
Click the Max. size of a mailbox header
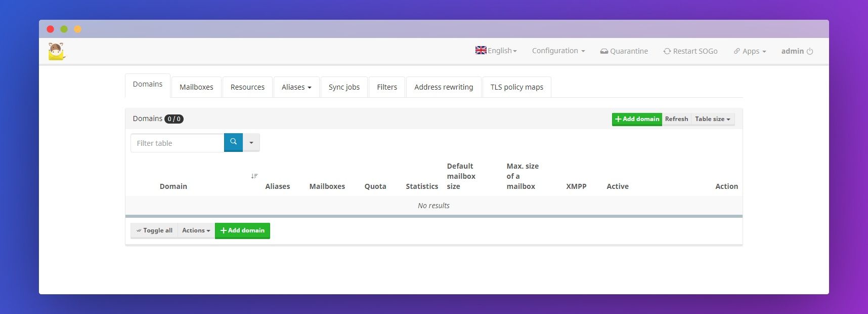click(x=523, y=176)
